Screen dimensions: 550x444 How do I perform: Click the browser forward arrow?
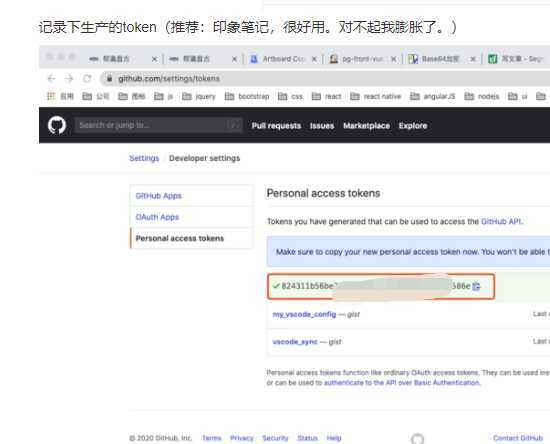(x=69, y=79)
